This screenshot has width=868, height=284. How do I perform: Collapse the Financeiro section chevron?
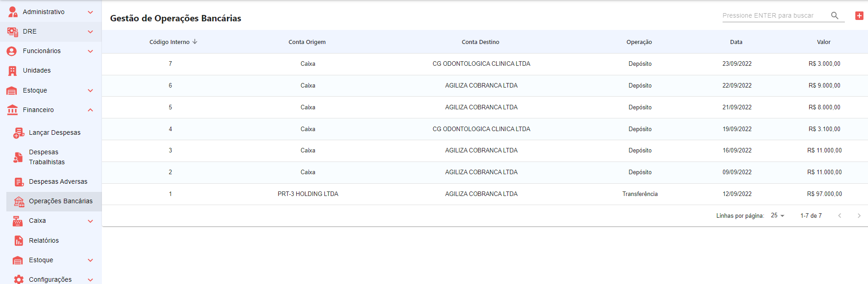(x=90, y=110)
